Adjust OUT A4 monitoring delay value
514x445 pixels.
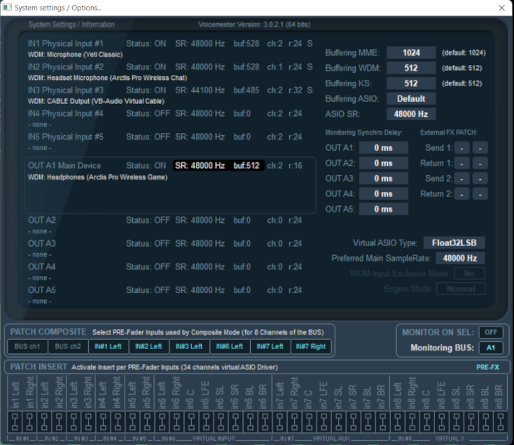[x=383, y=194]
